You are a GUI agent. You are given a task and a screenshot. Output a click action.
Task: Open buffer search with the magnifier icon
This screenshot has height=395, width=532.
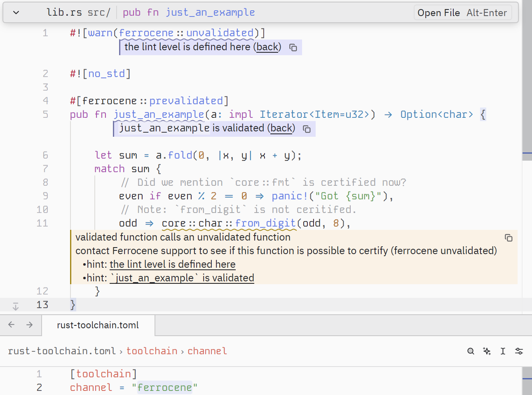471,351
